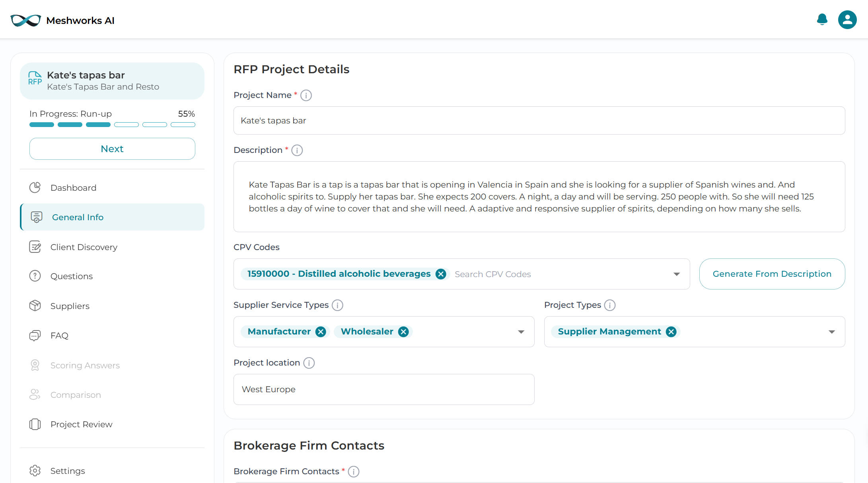Switch to the Settings section
This screenshot has height=483, width=868.
tap(68, 471)
